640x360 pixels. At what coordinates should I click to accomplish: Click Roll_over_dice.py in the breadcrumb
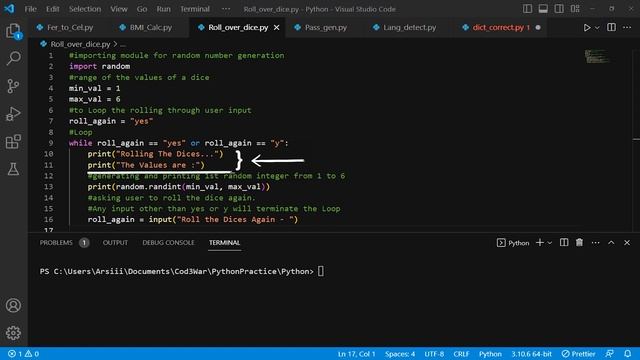tap(80, 44)
